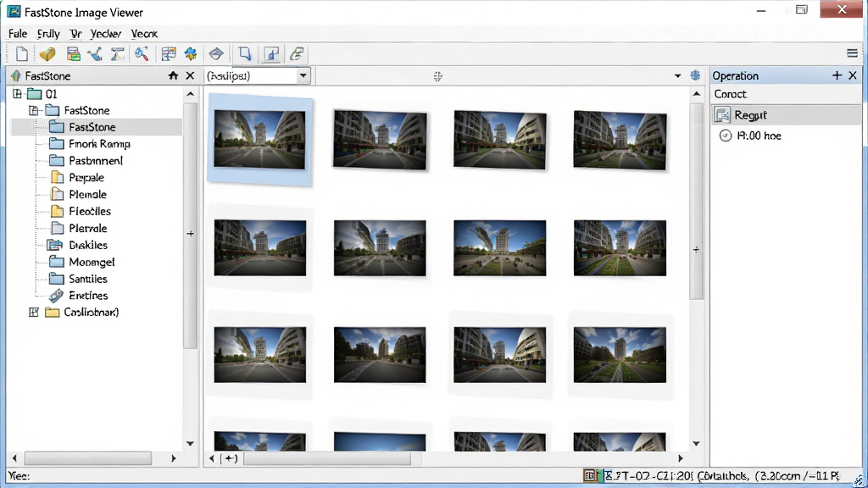The height and width of the screenshot is (488, 868).
Task: Collapse the FastStone parent folder node
Action: coord(34,111)
